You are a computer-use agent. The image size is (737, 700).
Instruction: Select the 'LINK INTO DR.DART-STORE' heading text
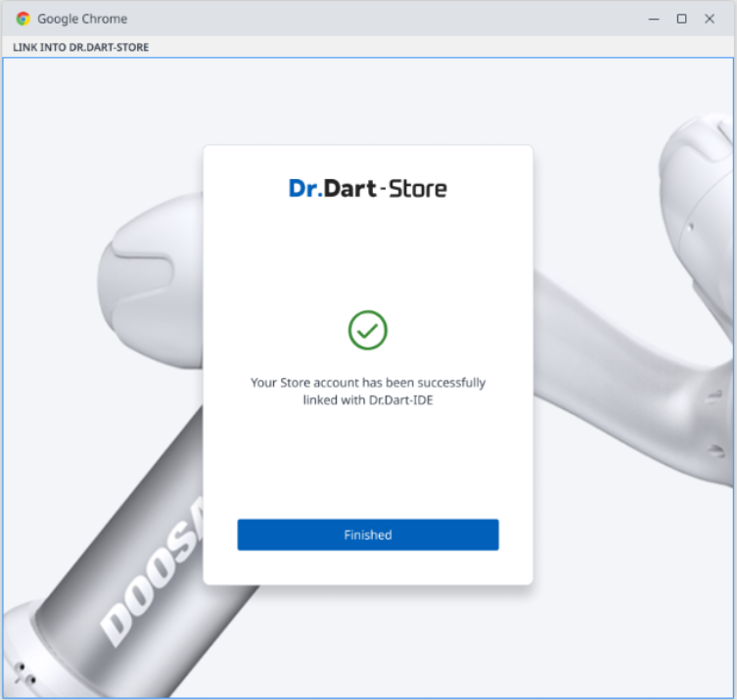click(x=81, y=47)
